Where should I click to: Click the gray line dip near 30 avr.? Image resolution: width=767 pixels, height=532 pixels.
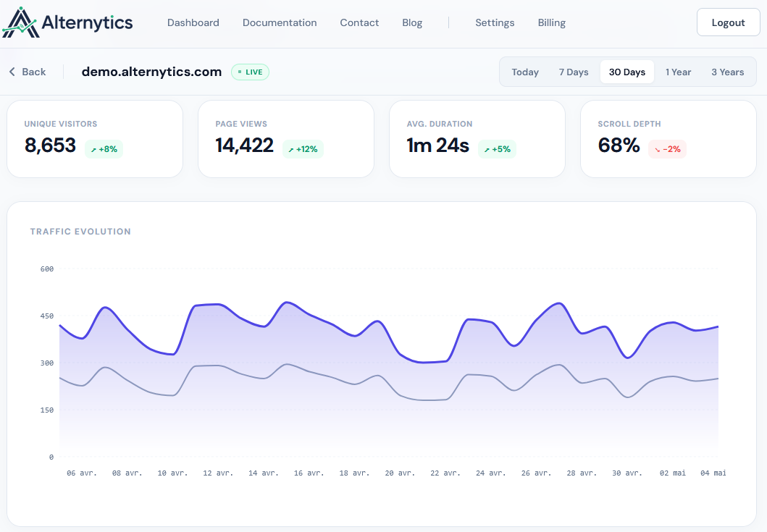[629, 397]
